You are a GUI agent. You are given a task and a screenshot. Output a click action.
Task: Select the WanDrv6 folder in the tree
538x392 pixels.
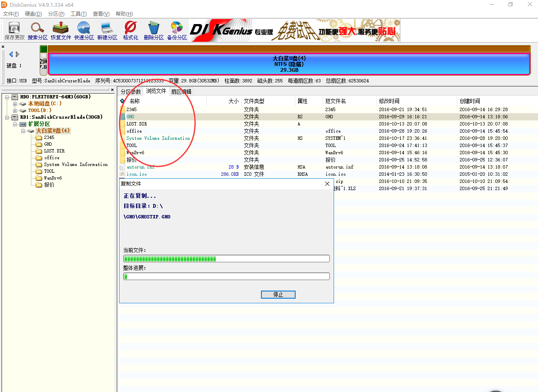53,178
